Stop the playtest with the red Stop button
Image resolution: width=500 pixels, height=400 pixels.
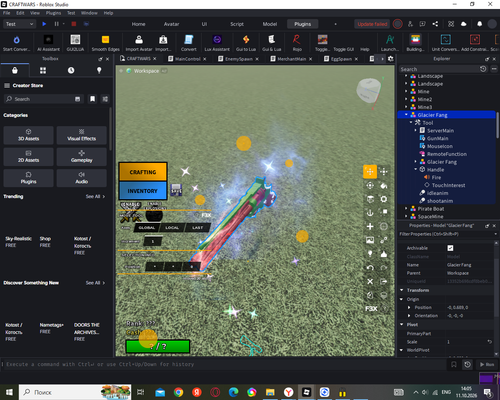tap(74, 24)
